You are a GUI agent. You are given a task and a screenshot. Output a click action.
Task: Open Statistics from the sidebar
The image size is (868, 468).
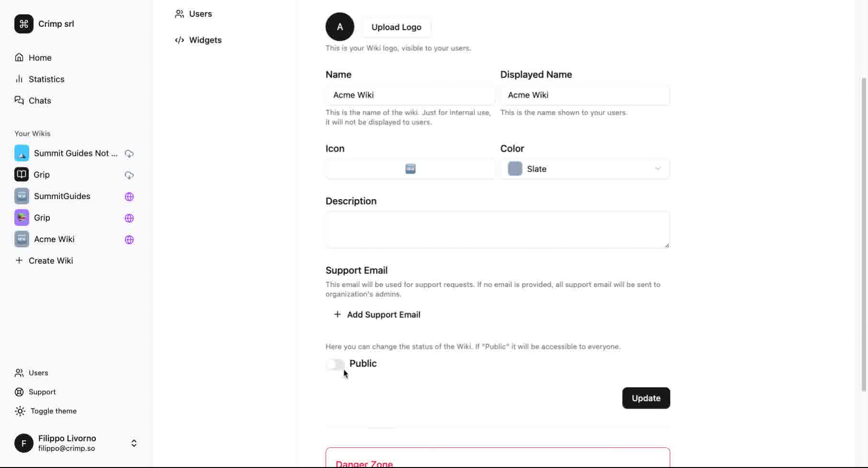coord(46,79)
